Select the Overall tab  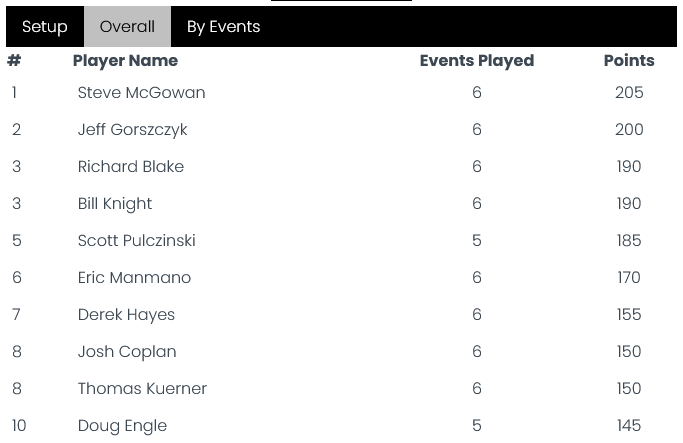click(x=127, y=27)
